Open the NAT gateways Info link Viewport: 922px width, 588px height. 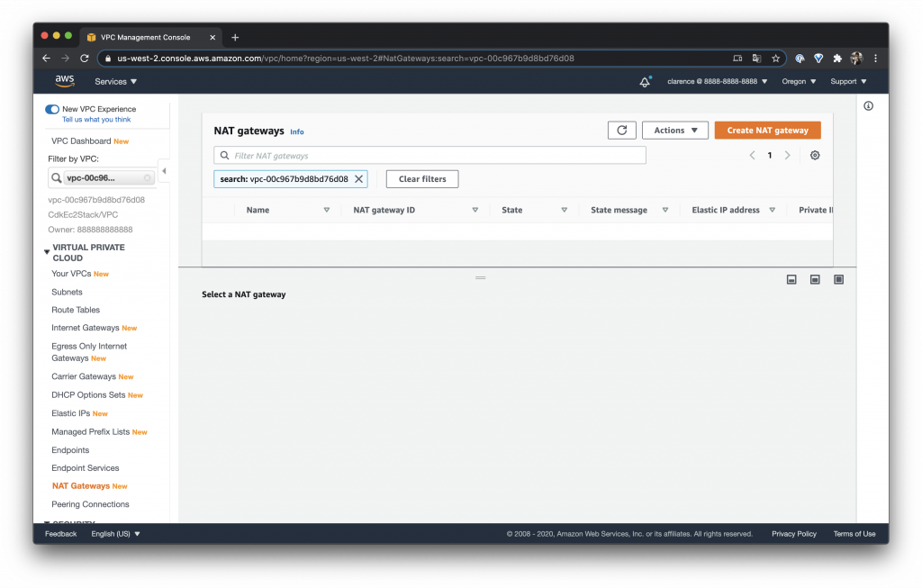point(297,131)
